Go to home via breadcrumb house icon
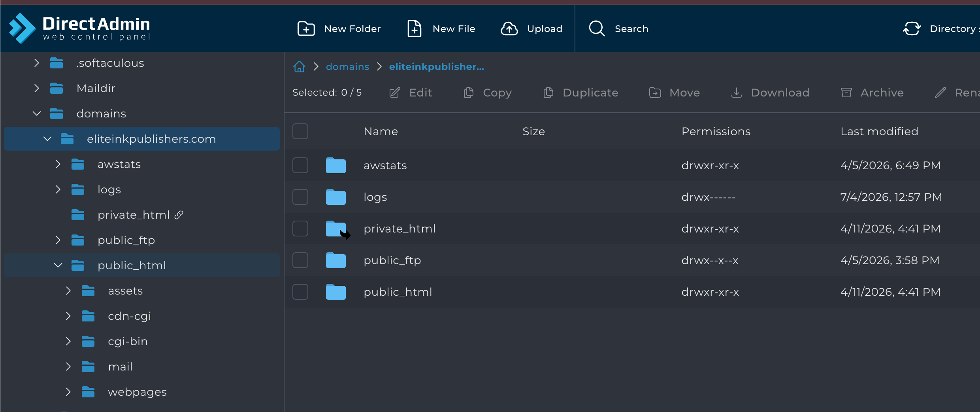 pos(299,67)
